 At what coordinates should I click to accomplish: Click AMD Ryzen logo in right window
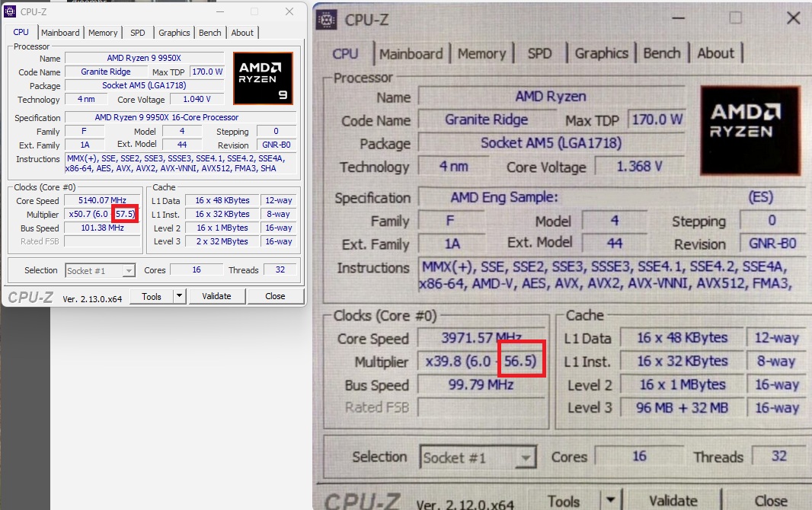click(750, 130)
